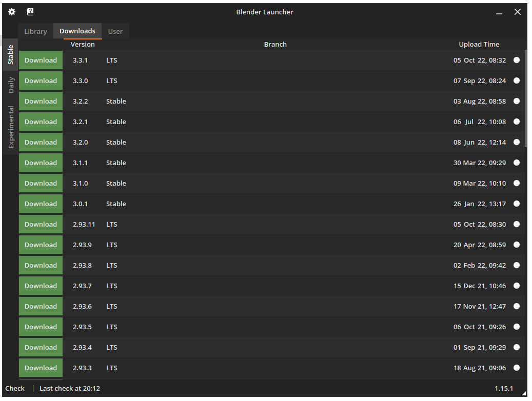
Task: Click the Stable branch label of 3.2.2
Action: [x=116, y=102]
